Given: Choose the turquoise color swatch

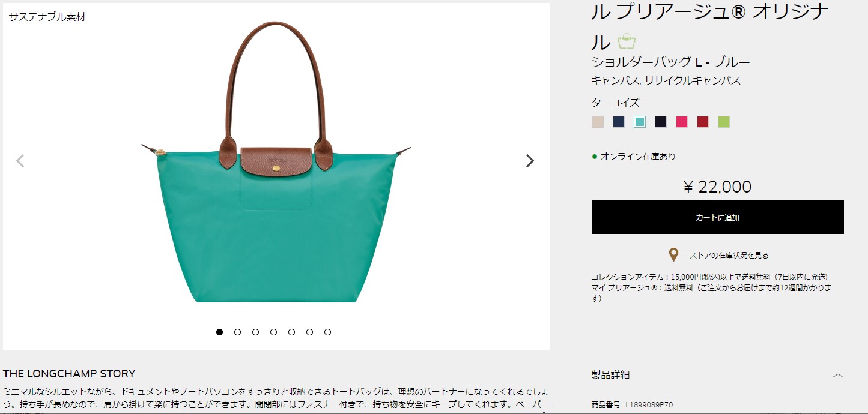Looking at the screenshot, I should click(640, 122).
